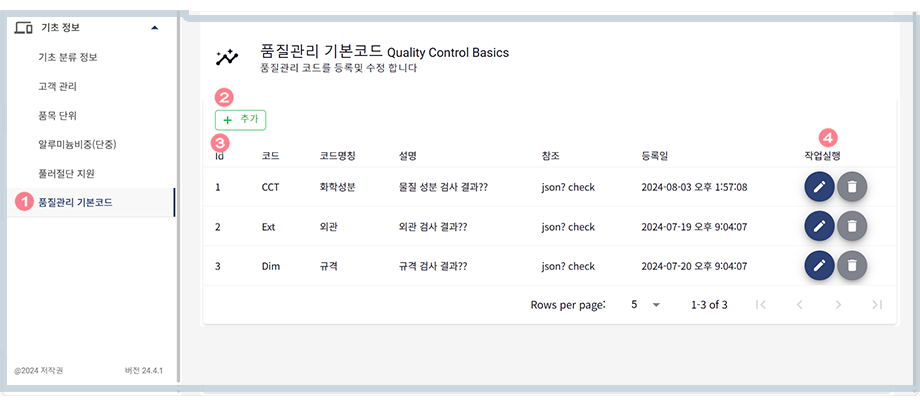Open 품목 단위 menu item
920x400 pixels.
pos(57,115)
